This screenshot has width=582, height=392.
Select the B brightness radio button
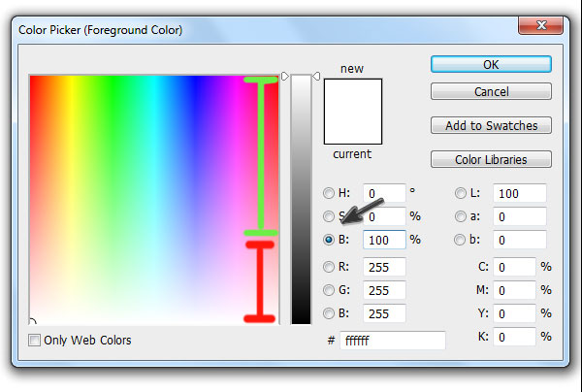click(329, 240)
